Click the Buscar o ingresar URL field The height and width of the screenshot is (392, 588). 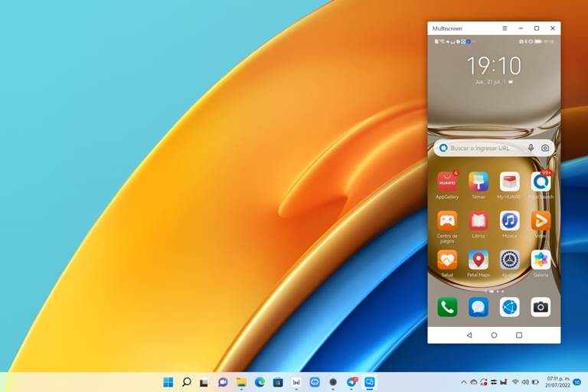pos(494,149)
